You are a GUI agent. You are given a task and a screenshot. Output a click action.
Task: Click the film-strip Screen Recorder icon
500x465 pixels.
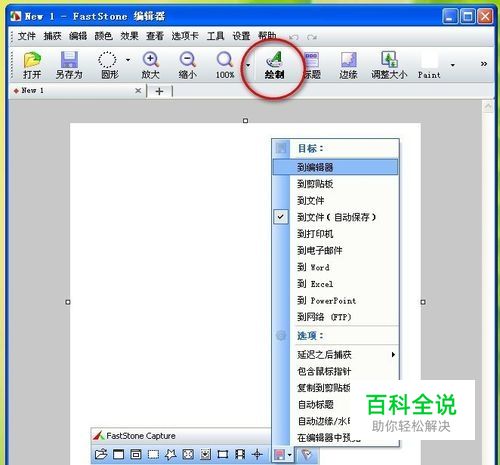tap(240, 454)
